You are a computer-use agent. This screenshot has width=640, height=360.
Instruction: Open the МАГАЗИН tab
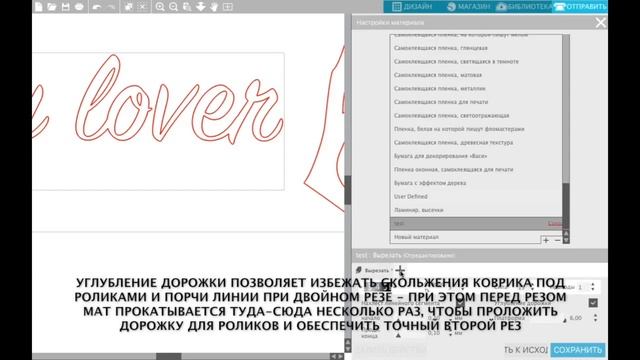point(468,7)
